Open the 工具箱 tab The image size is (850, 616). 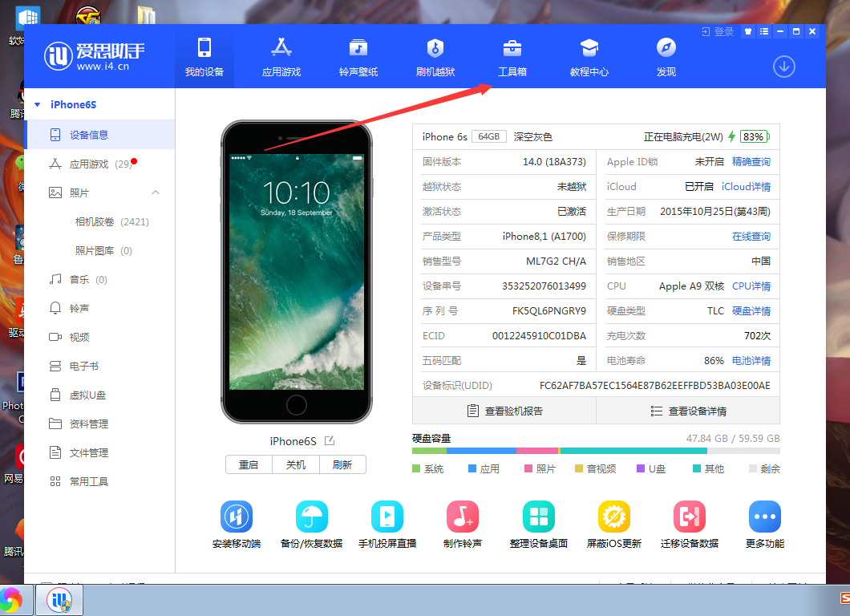(x=512, y=56)
